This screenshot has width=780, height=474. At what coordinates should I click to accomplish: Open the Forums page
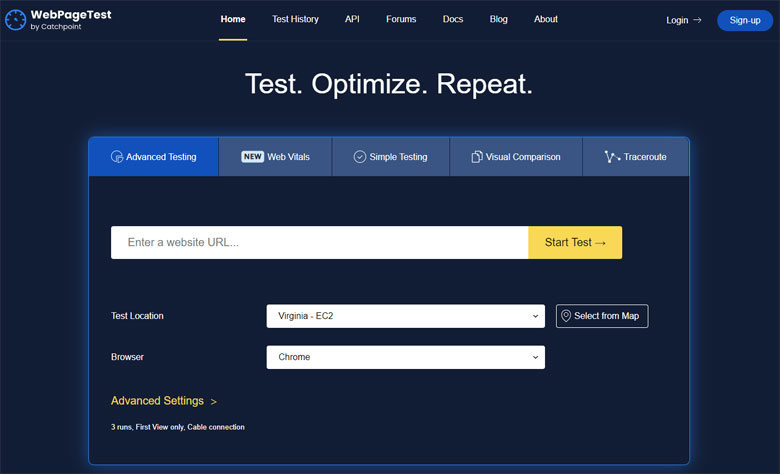(x=401, y=19)
